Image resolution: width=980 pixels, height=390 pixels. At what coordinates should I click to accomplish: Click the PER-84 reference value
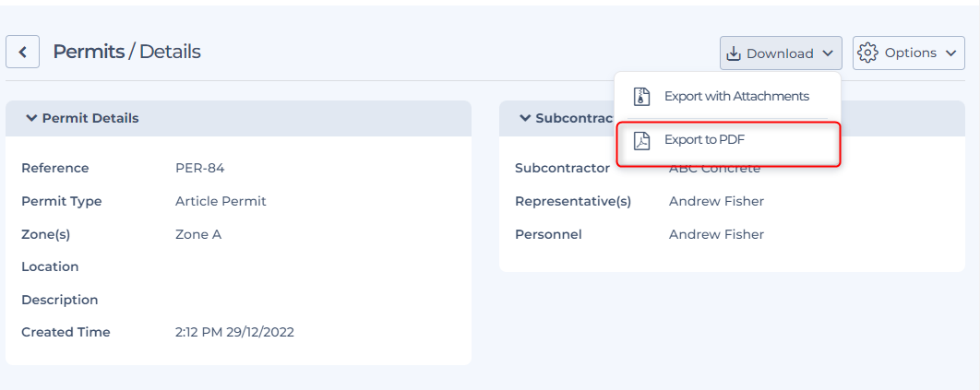199,168
